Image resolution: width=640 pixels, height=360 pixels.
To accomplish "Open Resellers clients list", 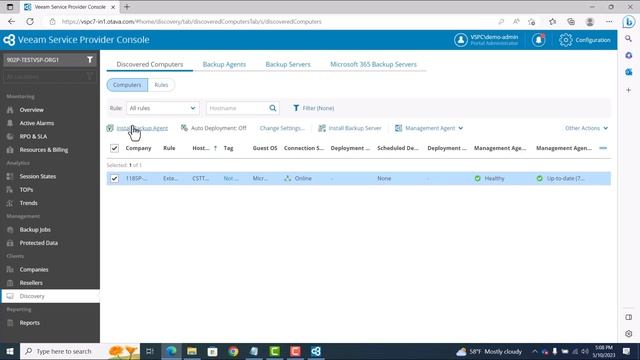I will click(31, 283).
